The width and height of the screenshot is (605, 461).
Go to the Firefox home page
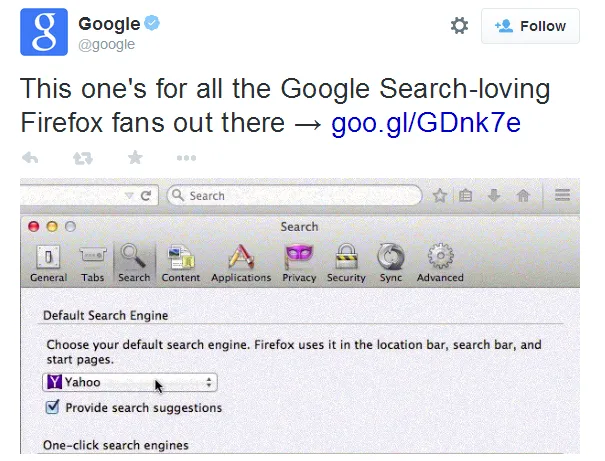point(522,196)
